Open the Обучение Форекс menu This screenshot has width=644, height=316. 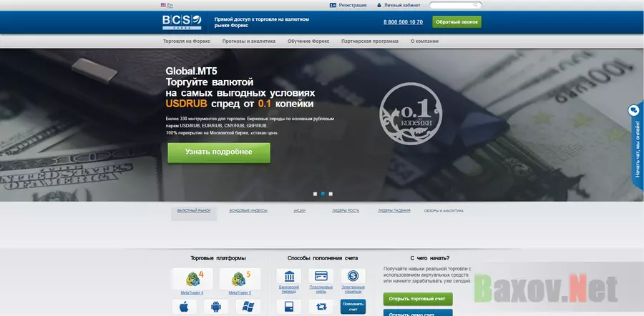pyautogui.click(x=308, y=41)
